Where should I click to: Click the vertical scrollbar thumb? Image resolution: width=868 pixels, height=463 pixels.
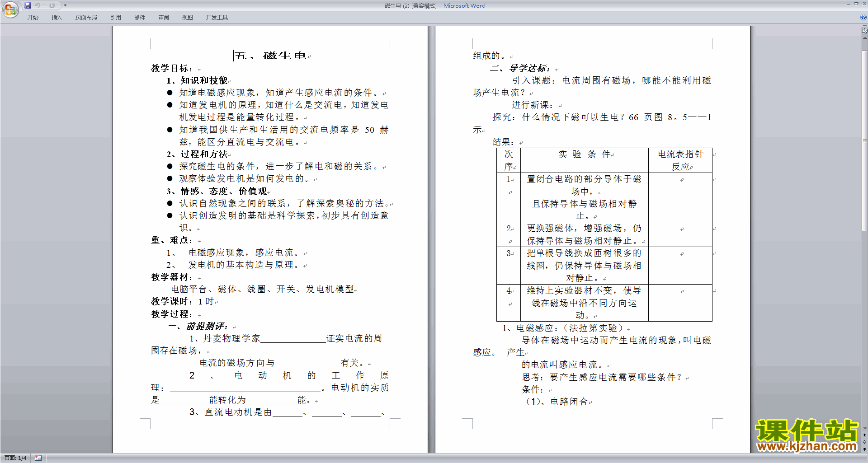click(x=864, y=140)
